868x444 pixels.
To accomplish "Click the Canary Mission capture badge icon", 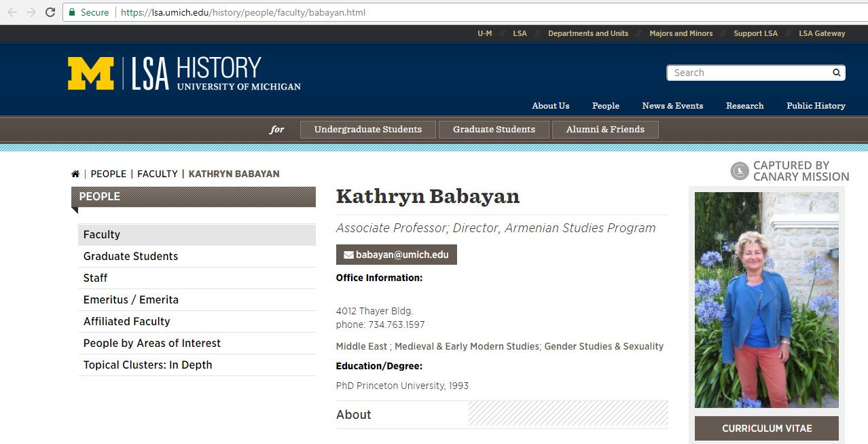I will [738, 170].
